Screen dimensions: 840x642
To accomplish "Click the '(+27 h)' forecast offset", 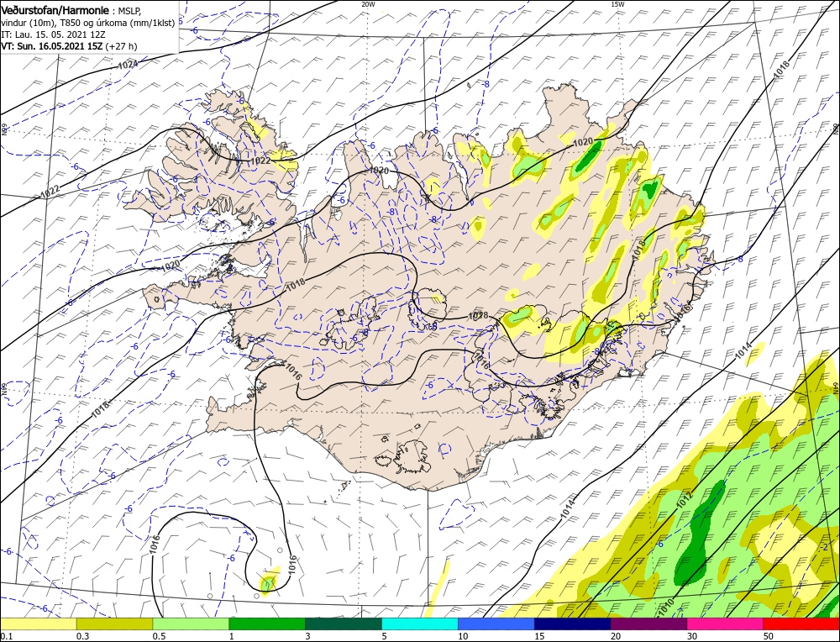I will tap(122, 46).
